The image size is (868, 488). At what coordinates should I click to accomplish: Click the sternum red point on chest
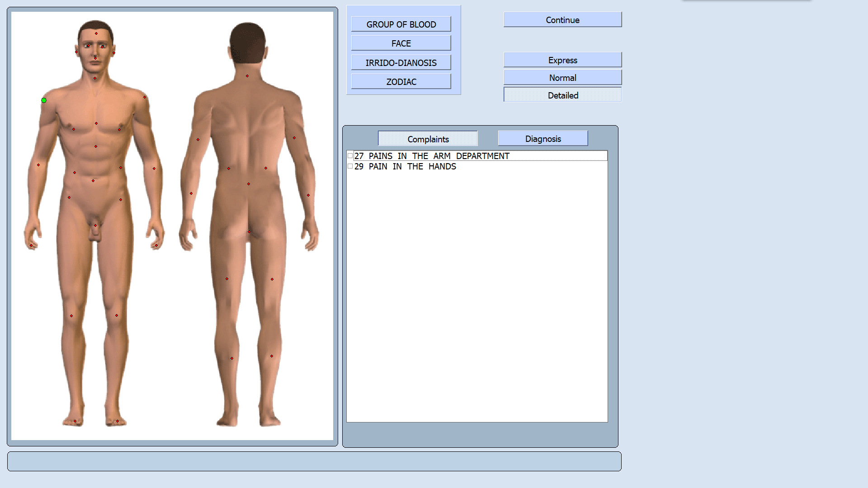tap(96, 123)
